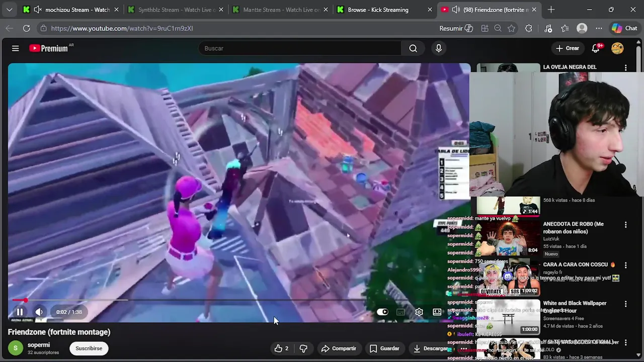This screenshot has height=362, width=644.
Task: Reload the page with the browser refresh icon
Action: (26, 28)
